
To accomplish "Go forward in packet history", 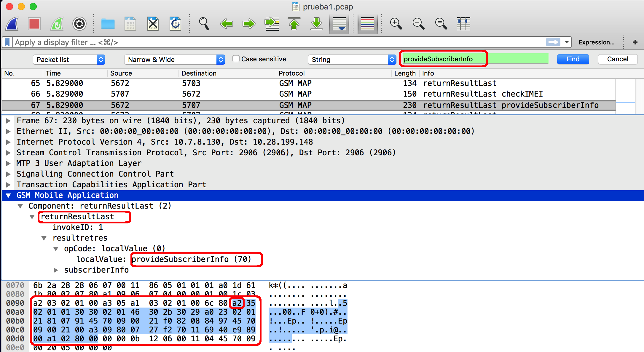I will click(x=249, y=24).
